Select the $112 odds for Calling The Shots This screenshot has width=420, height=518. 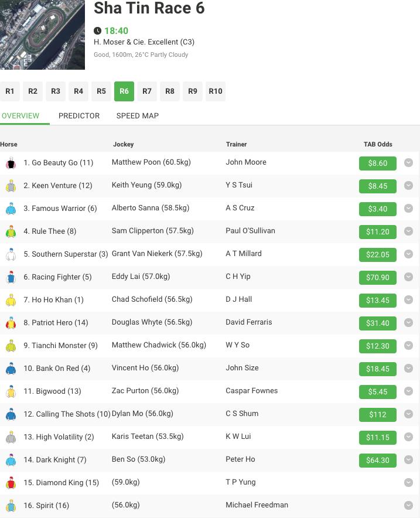[377, 415]
